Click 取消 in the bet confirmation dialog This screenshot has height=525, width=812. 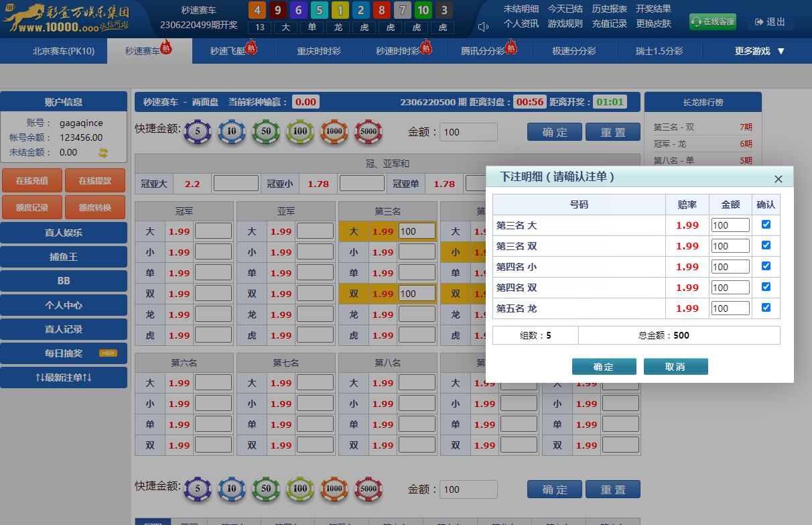click(x=675, y=367)
